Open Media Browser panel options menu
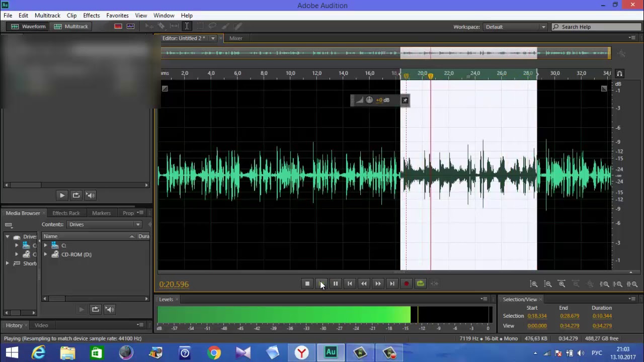 click(140, 213)
